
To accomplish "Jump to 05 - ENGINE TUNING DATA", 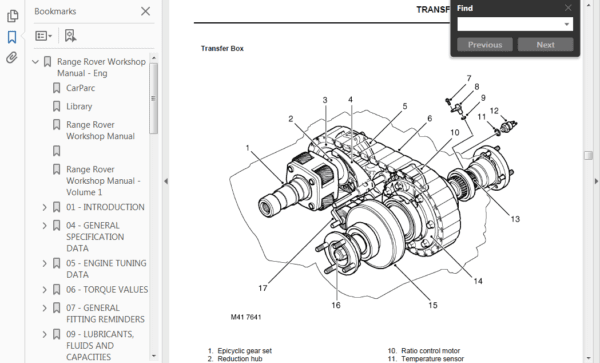I will [x=106, y=269].
